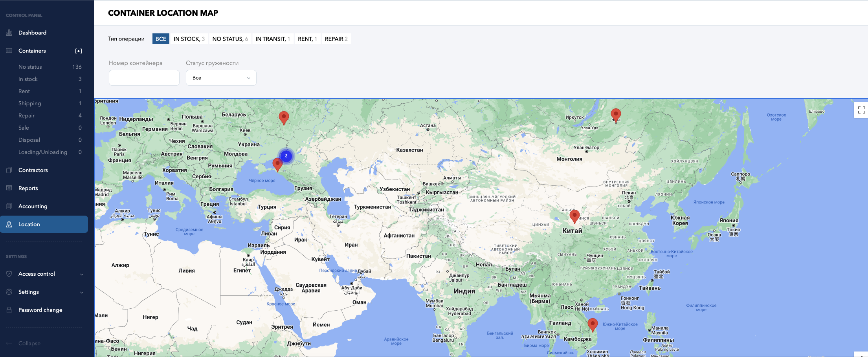Viewport: 868px width, 357px height.
Task: Click the Location pin icon in sidebar
Action: (x=9, y=224)
